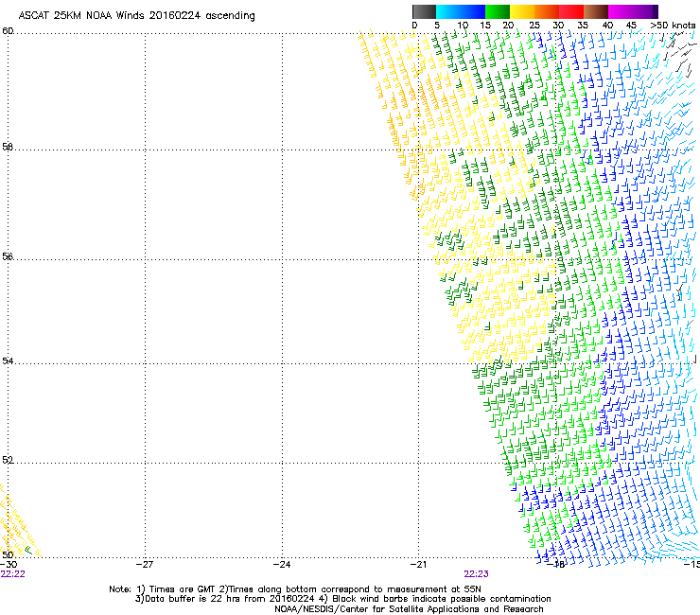This screenshot has width=700, height=615.
Task: Click the latitude label '50'
Action: coord(8,554)
